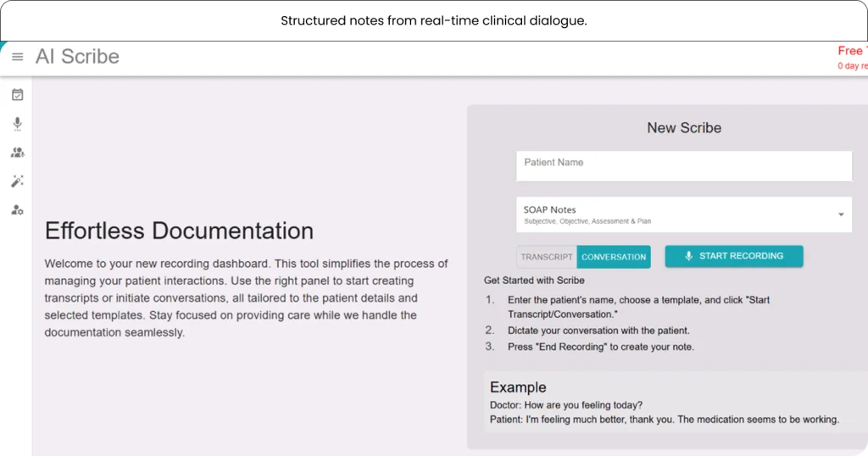Click the template dropdown arrow

pos(841,214)
